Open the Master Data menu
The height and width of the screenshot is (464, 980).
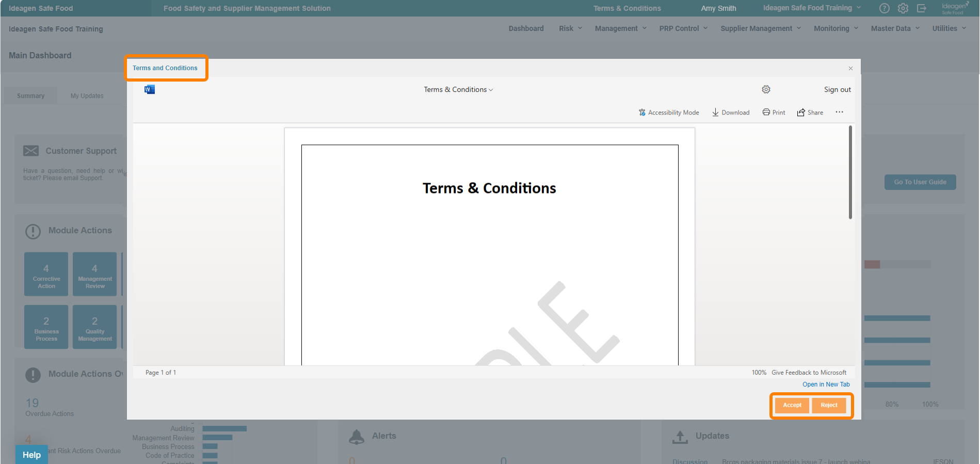(x=895, y=28)
